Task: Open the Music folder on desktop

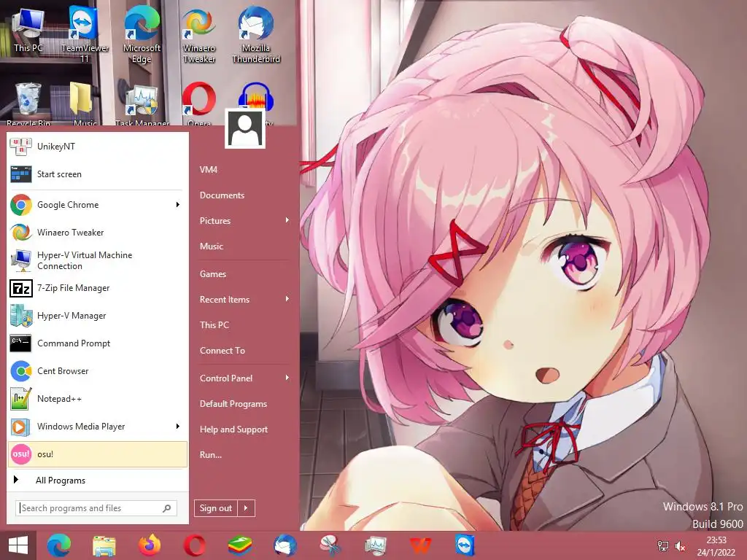Action: click(85, 103)
